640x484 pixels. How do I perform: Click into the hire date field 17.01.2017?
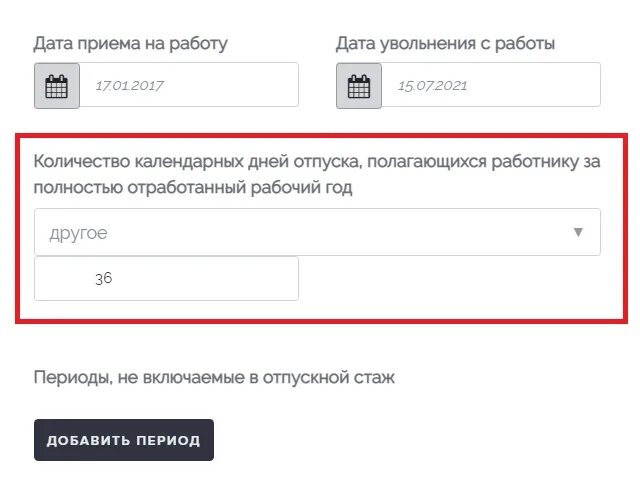188,85
